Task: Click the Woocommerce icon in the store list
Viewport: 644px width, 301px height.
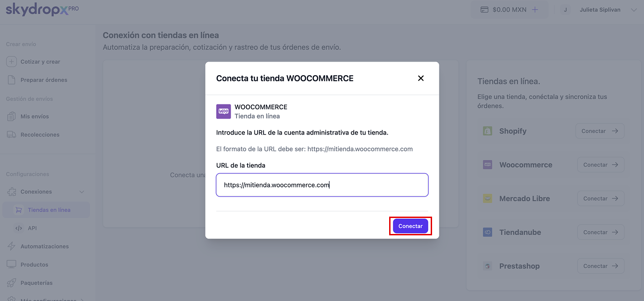Action: [x=487, y=165]
